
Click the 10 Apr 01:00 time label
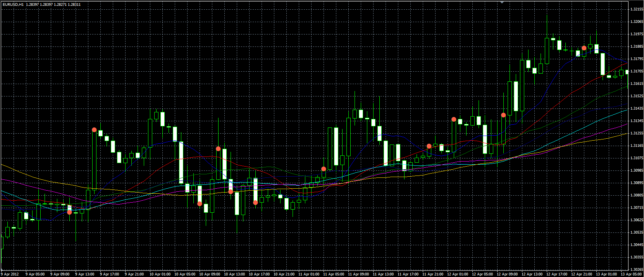point(160,274)
